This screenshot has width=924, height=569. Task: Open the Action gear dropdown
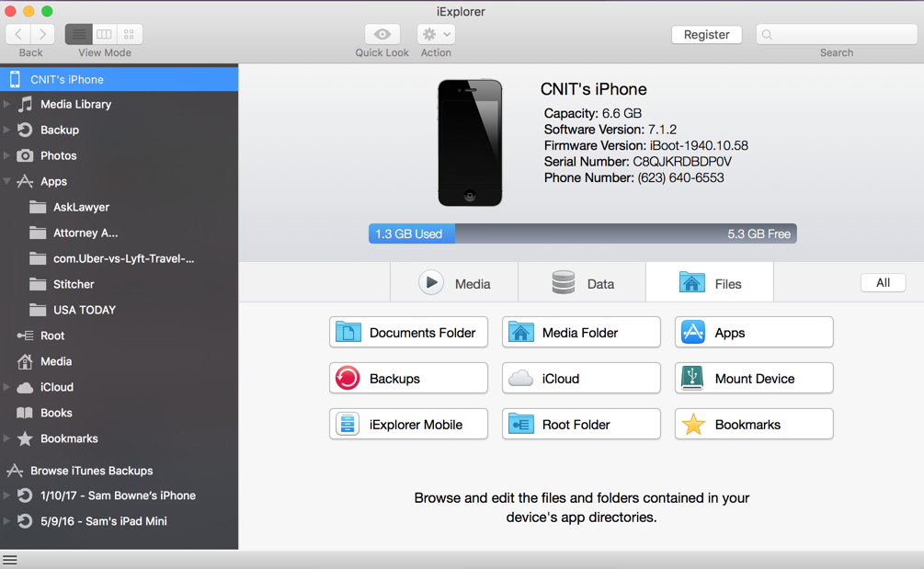coord(436,34)
